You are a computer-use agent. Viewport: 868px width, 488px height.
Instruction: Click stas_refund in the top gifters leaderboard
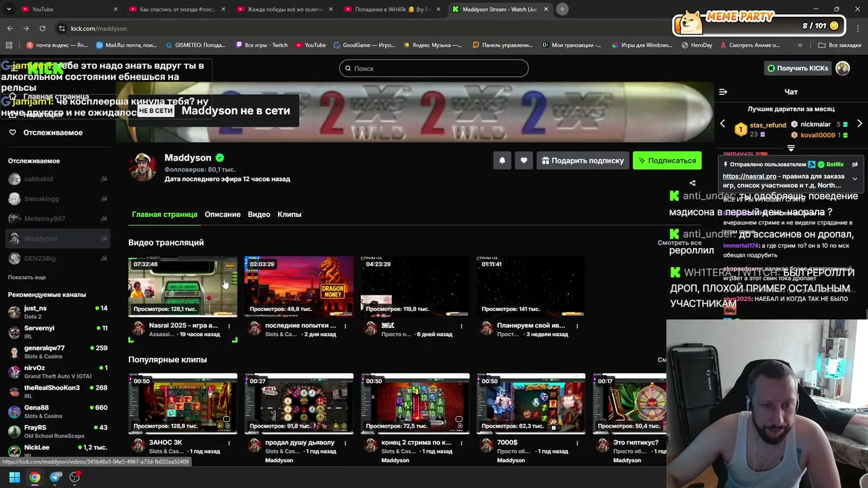click(768, 125)
